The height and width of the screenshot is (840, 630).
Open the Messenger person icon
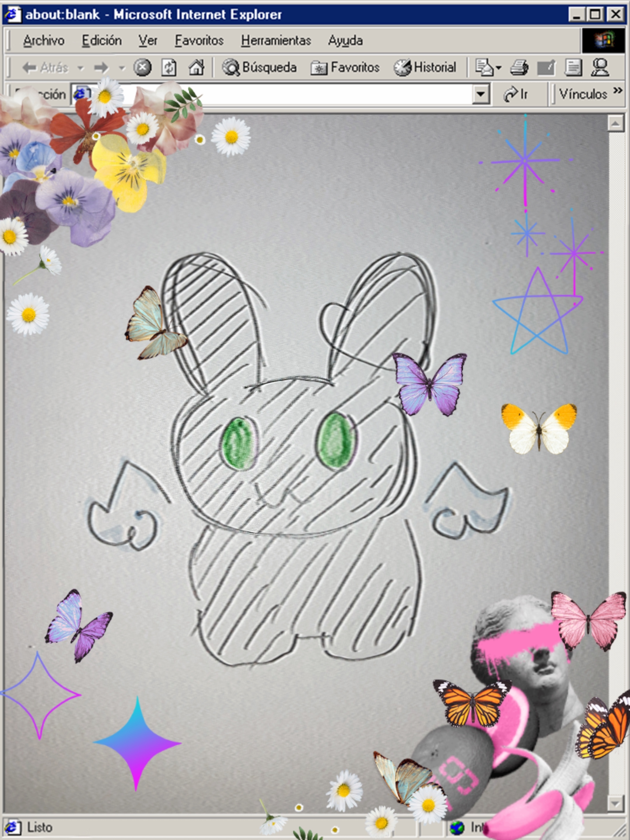600,68
